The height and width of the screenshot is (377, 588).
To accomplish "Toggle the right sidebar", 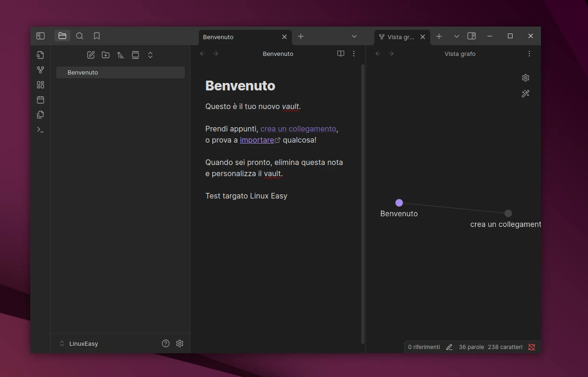I will [x=472, y=36].
